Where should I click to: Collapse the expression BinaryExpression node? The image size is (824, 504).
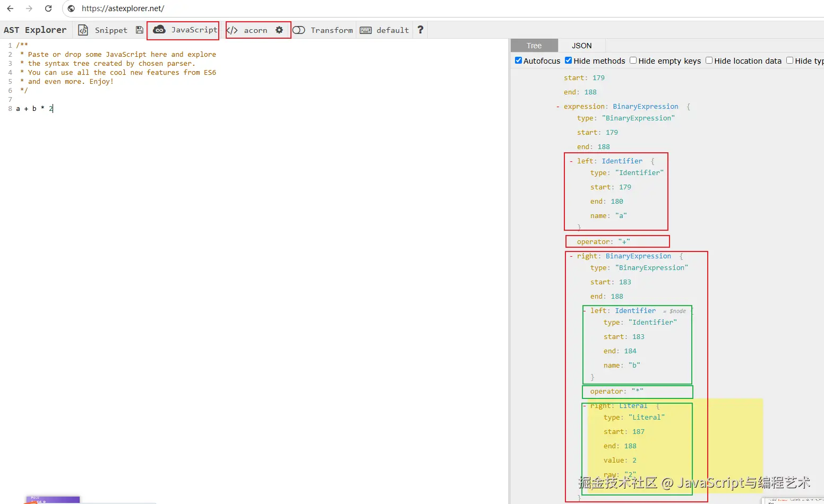click(558, 107)
